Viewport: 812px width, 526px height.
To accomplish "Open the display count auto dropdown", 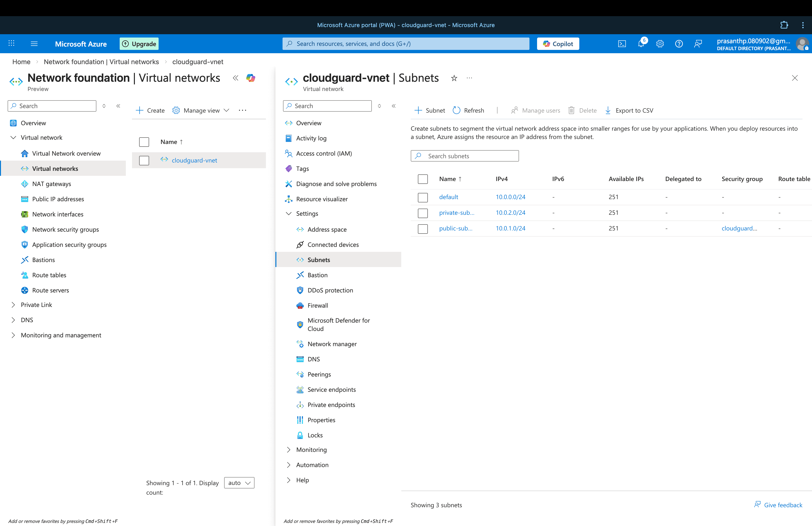I will point(239,483).
